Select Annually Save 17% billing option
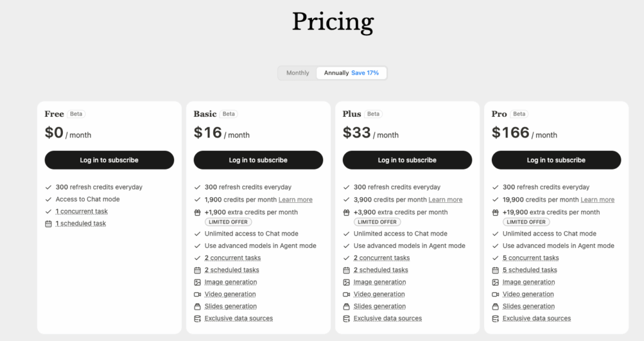 [351, 73]
